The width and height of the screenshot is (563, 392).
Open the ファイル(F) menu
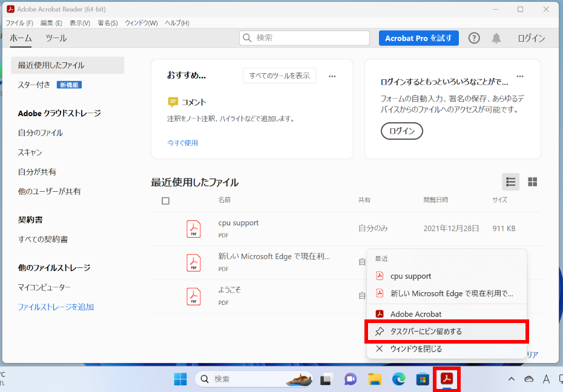[x=19, y=23]
